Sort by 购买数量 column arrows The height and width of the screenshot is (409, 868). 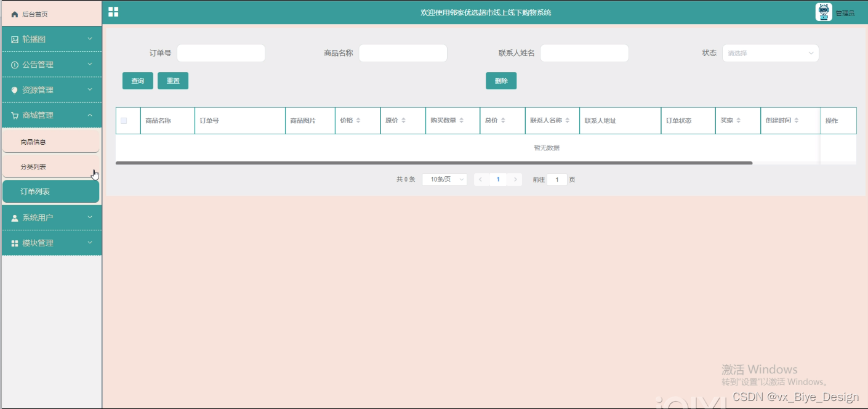point(461,121)
